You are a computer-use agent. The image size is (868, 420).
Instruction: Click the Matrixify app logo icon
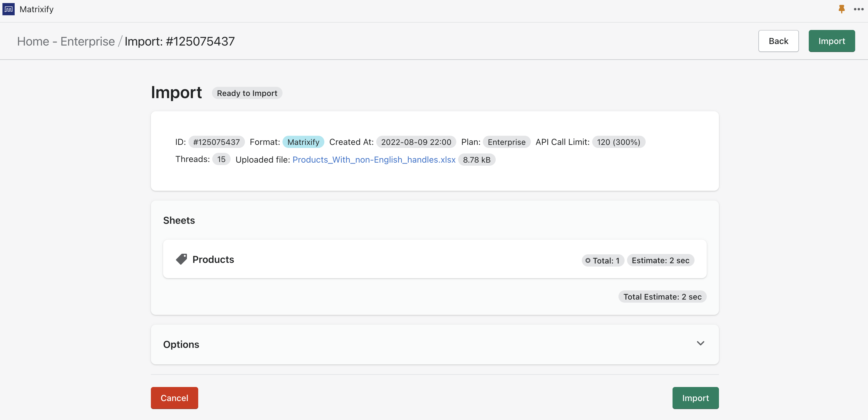pyautogui.click(x=9, y=9)
